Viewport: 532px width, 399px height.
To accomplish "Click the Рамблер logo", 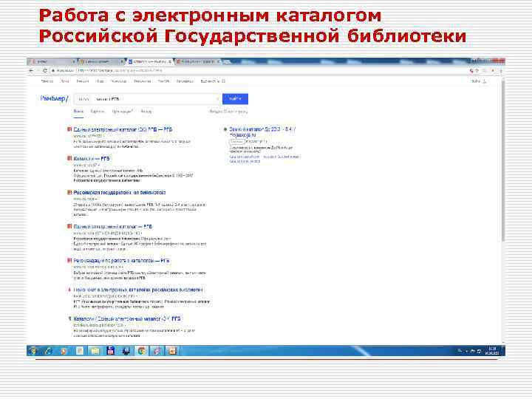I will pyautogui.click(x=54, y=98).
